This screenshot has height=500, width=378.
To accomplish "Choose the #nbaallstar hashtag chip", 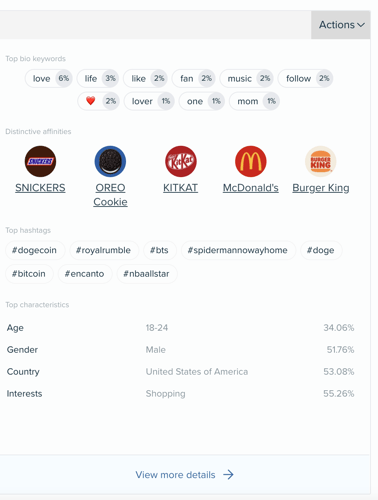I will coord(146,274).
